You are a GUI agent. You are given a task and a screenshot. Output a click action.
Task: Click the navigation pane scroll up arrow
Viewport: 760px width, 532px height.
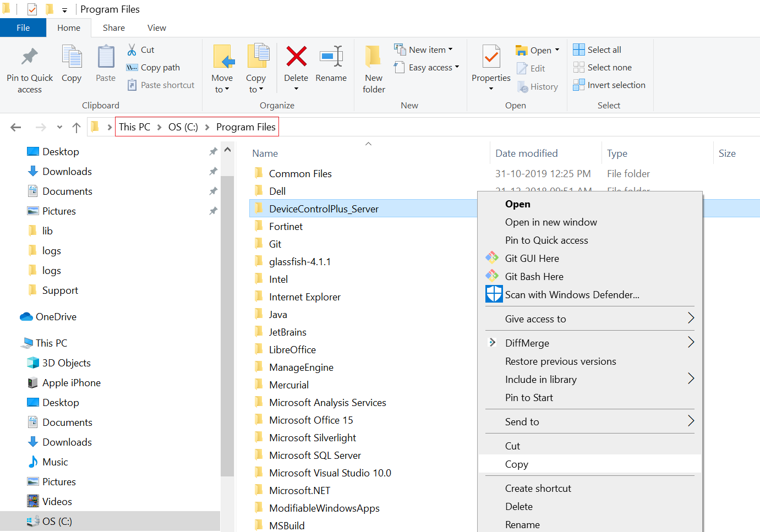(x=227, y=150)
